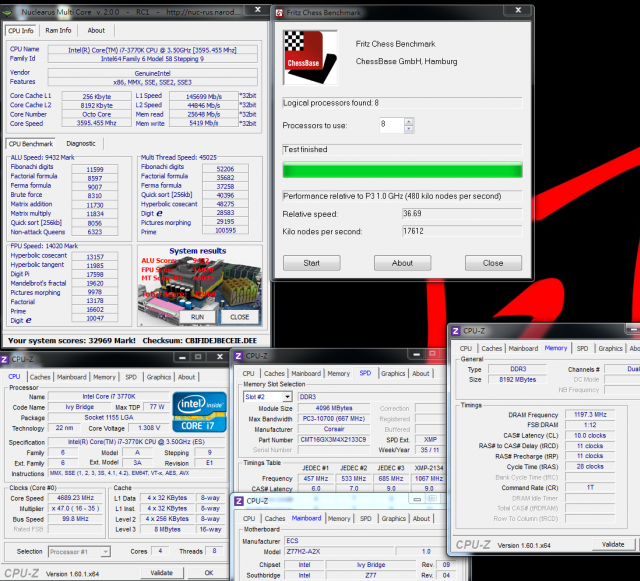Click the ChessBase logo image
640x581 pixels.
pyautogui.click(x=310, y=58)
